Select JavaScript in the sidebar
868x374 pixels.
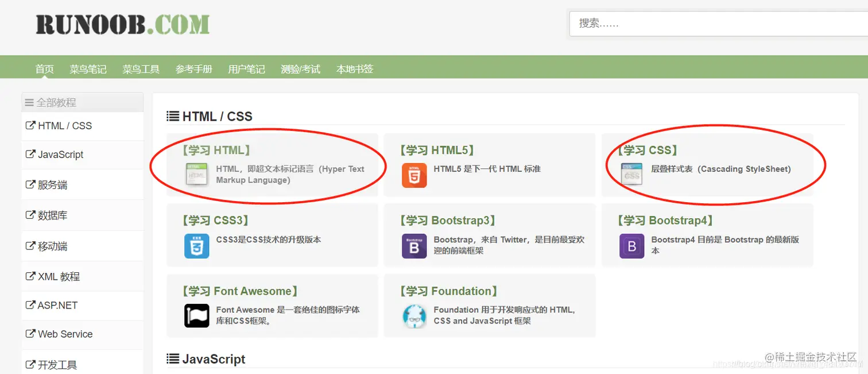(83, 155)
